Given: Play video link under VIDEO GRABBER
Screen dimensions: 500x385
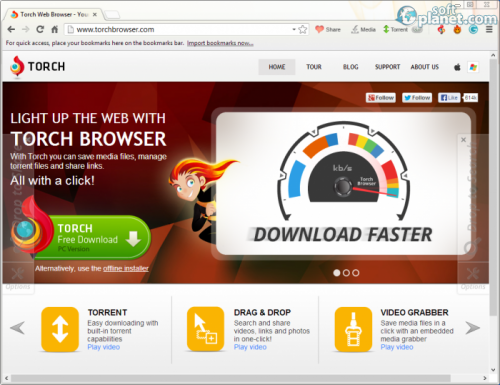Looking at the screenshot, I should (397, 347).
